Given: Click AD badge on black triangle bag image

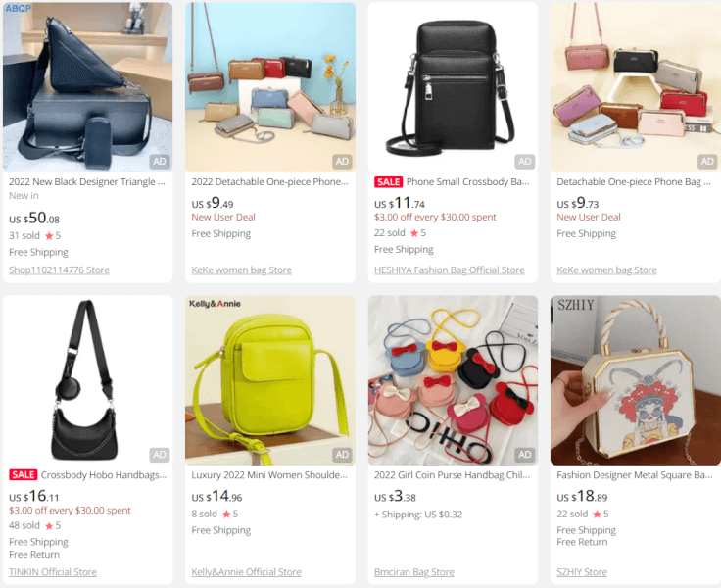Looking at the screenshot, I should coord(160,162).
